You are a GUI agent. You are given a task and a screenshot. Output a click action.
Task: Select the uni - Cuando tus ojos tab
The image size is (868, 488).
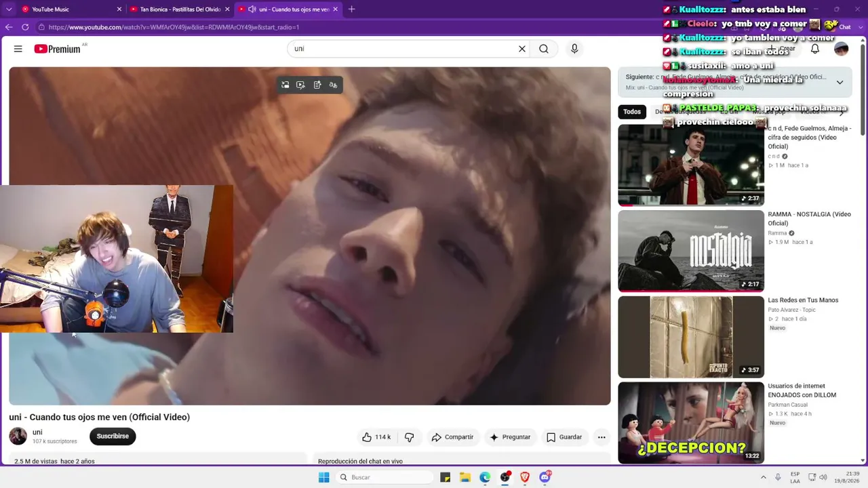[288, 9]
